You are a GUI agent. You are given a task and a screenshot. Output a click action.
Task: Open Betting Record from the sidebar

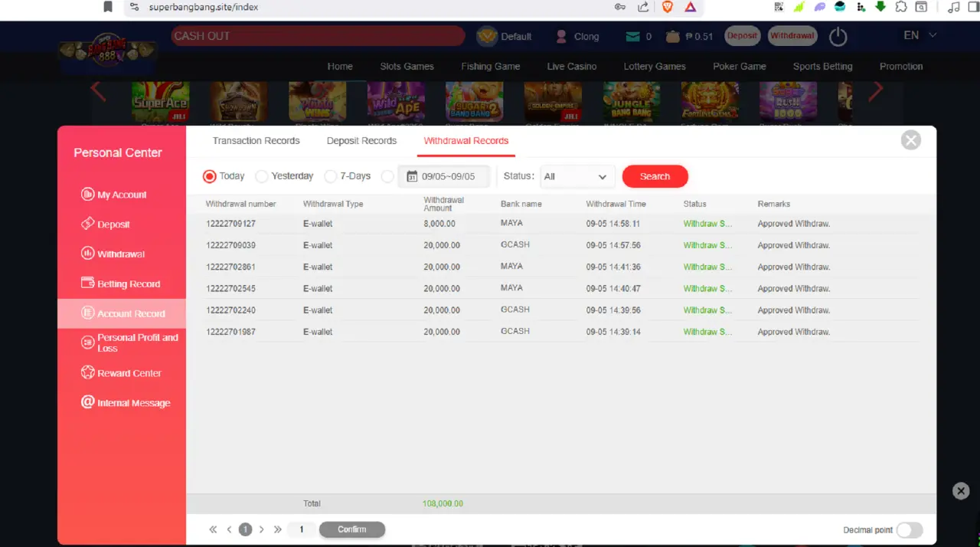pos(121,283)
